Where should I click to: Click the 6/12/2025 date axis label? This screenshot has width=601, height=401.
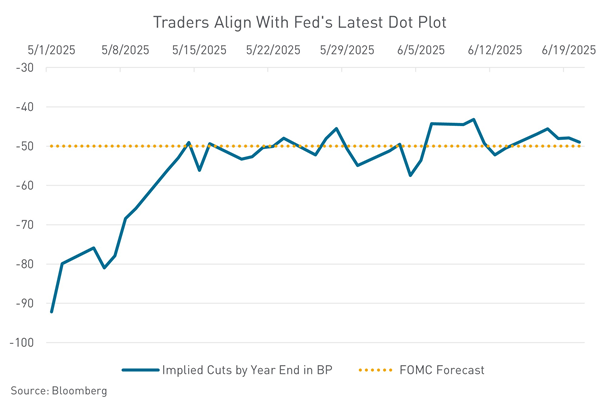[494, 48]
